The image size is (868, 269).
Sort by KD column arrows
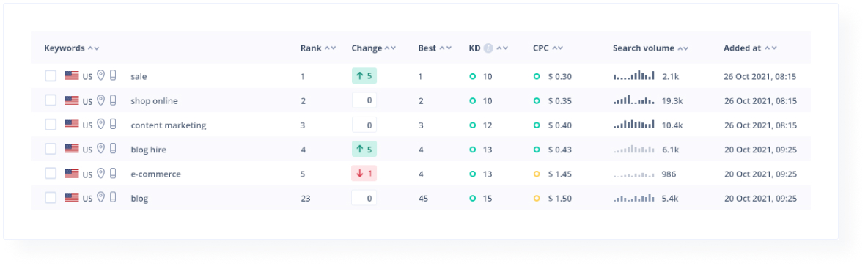(502, 48)
